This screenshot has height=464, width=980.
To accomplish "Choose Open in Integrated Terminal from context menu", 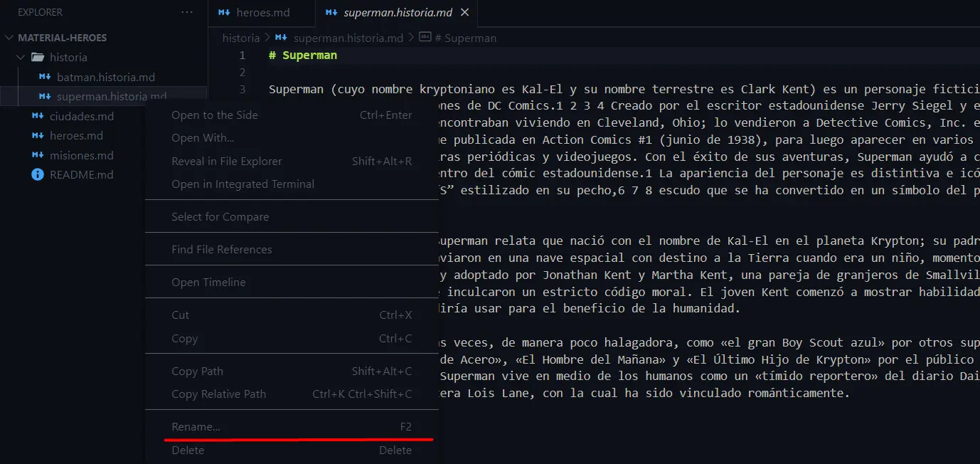I will point(243,184).
